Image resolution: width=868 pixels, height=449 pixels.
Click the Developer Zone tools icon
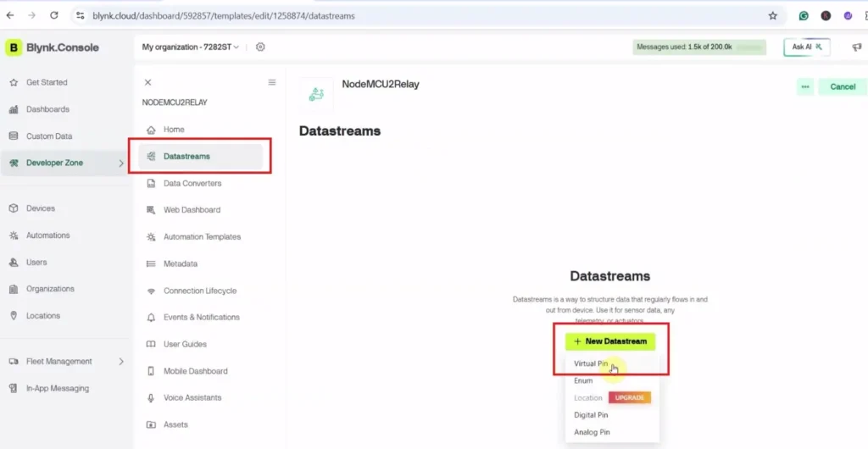[14, 164]
